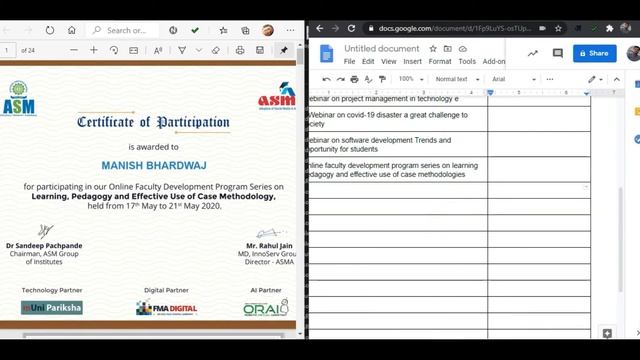Open the comment history icon
Viewport: 640px width, 360px height.
pos(558,53)
